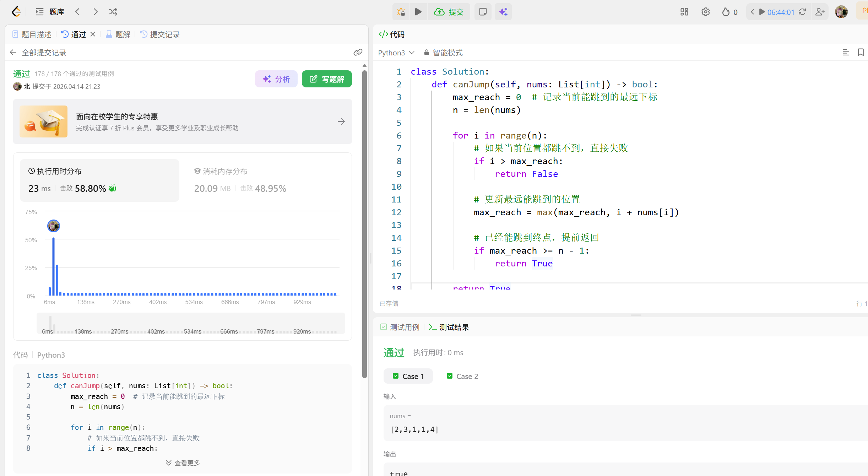Open the layout grid icon
The width and height of the screenshot is (868, 476).
[684, 12]
